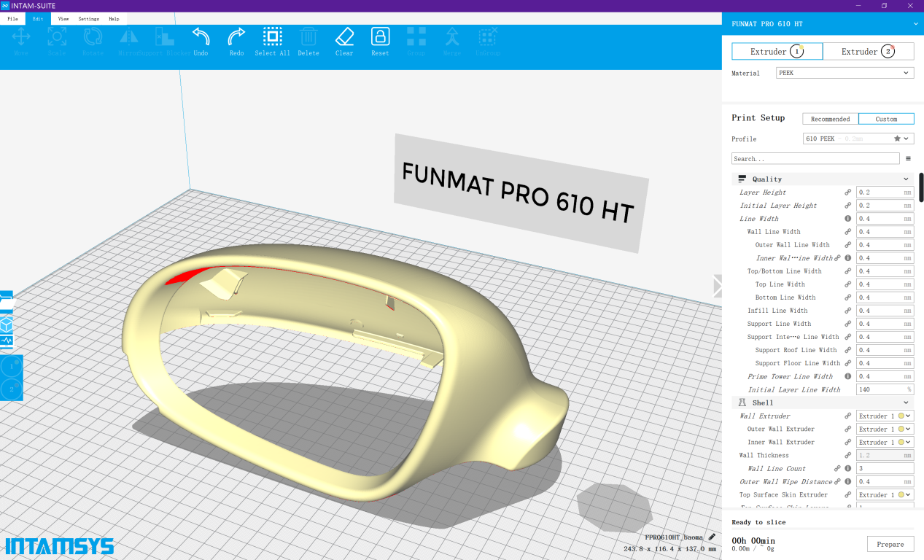
Task: Click the UnGroup icon
Action: (488, 36)
